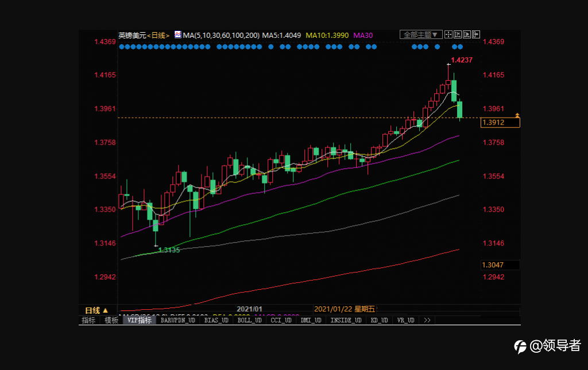Click the axis icon with right-pointing triangle
The image size is (588, 370).
pyautogui.click(x=467, y=35)
